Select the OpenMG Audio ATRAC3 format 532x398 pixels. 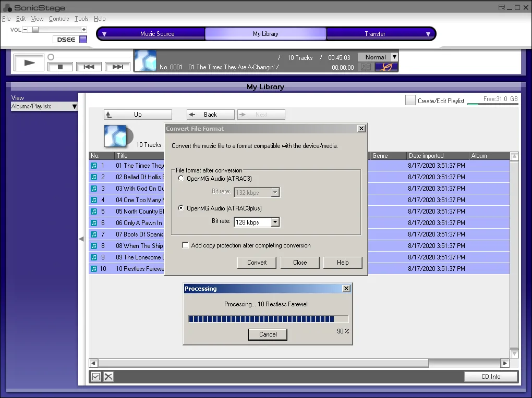[x=180, y=178]
